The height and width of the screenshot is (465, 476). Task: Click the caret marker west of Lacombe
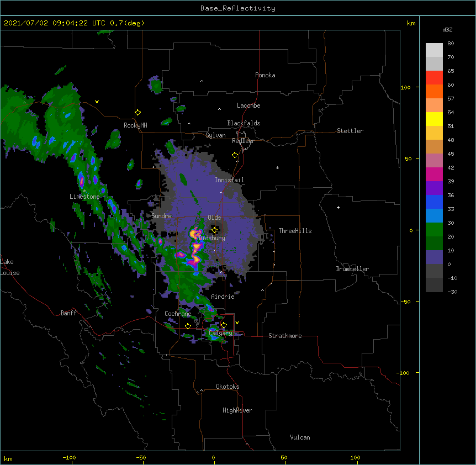(219, 109)
